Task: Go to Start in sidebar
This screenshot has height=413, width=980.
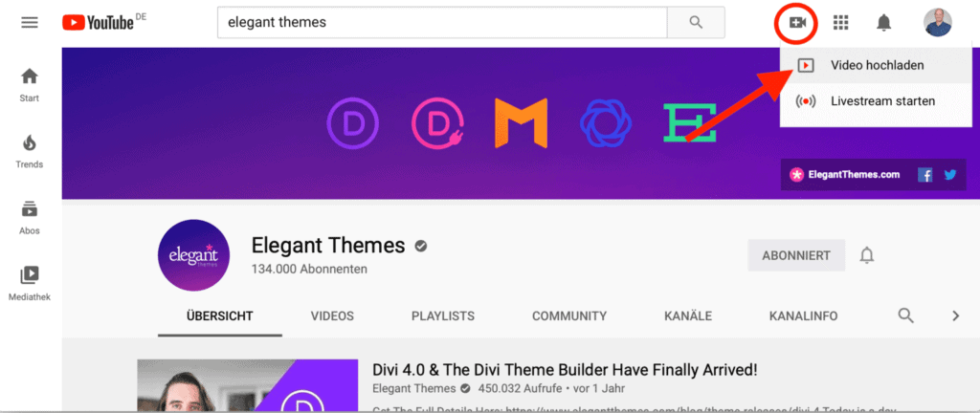Action: point(30,85)
